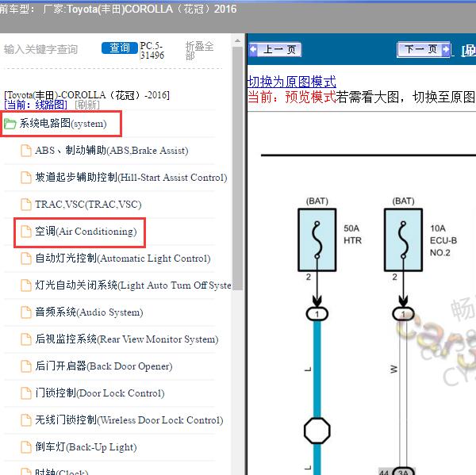Click the 查询 search button
Screen dimensions: 476x475
[x=120, y=48]
